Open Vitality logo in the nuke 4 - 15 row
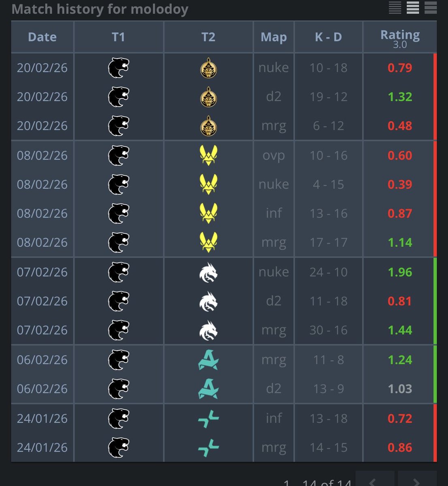Image resolution: width=448 pixels, height=486 pixels. click(x=209, y=184)
